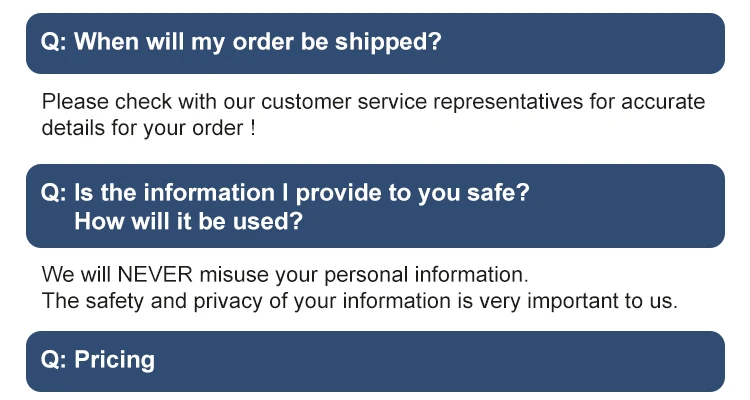Click the "We will NEVER misuse" answer line
This screenshot has height=400, width=750.
(284, 274)
